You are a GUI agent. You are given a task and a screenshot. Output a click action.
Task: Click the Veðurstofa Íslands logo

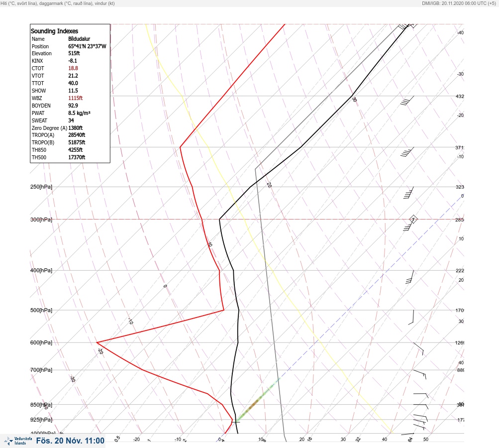click(18, 441)
